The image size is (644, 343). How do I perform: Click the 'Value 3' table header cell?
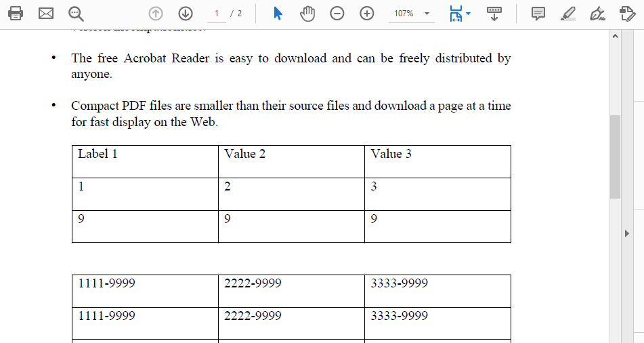click(x=438, y=161)
